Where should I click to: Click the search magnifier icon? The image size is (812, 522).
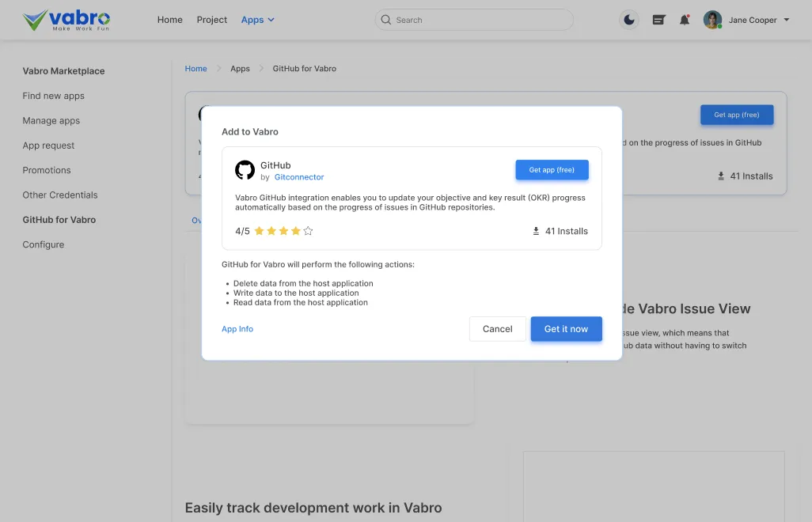tap(386, 20)
